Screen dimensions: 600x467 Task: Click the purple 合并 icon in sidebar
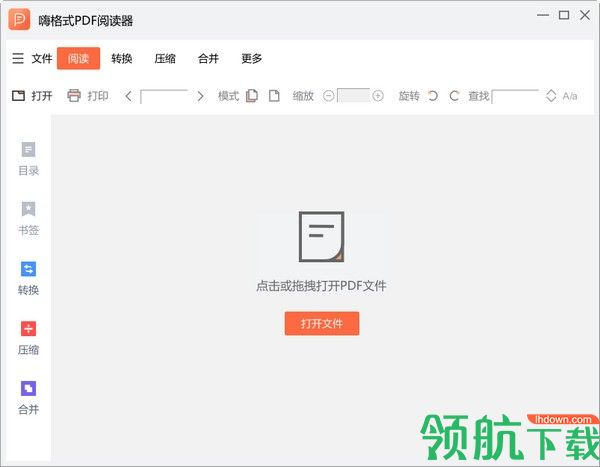[28, 389]
